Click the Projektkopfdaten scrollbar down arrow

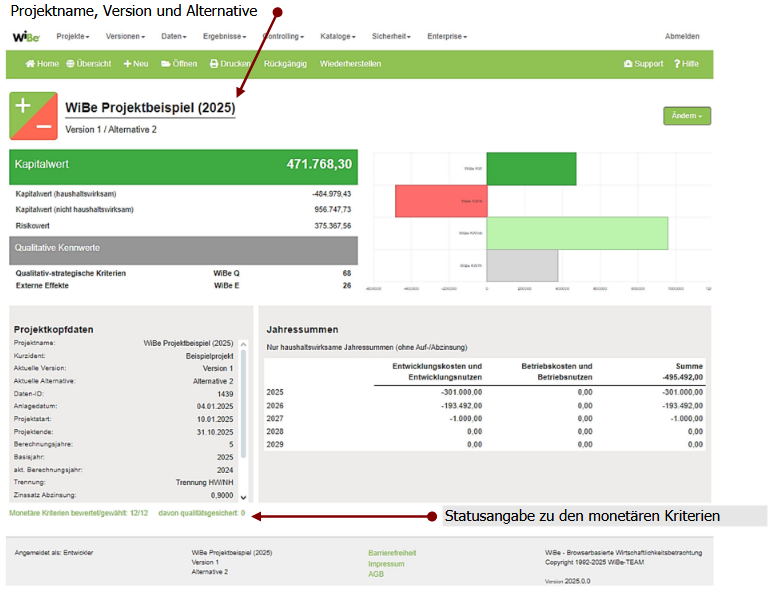tap(243, 497)
